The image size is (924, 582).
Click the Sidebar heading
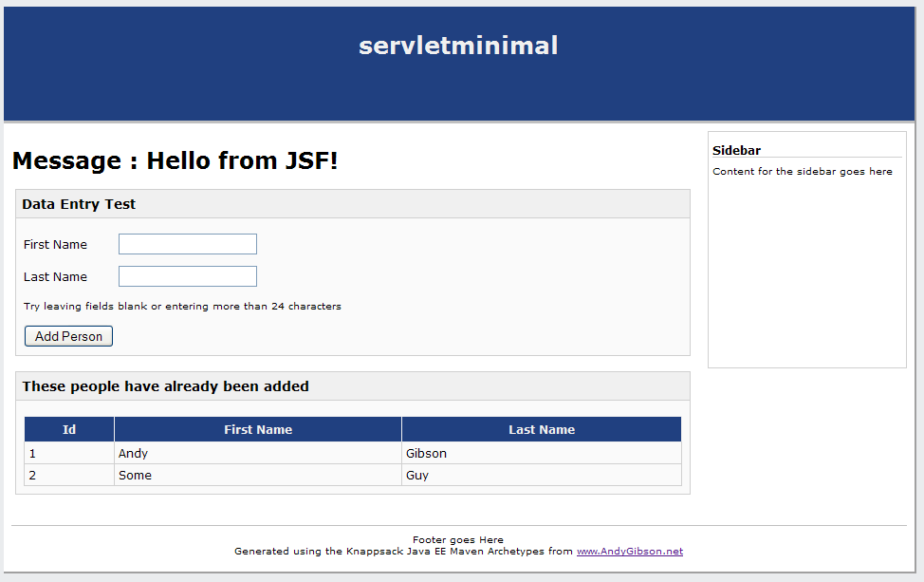(736, 150)
